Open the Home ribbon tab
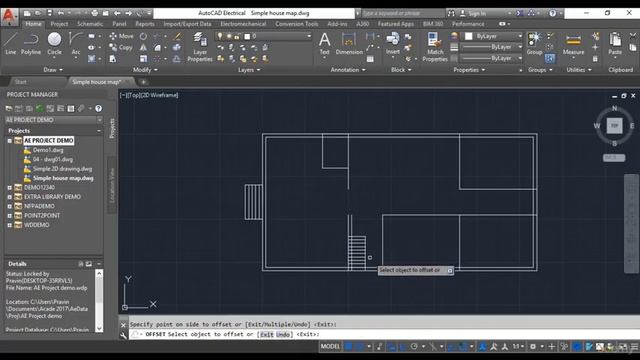640x360 pixels. coord(33,24)
